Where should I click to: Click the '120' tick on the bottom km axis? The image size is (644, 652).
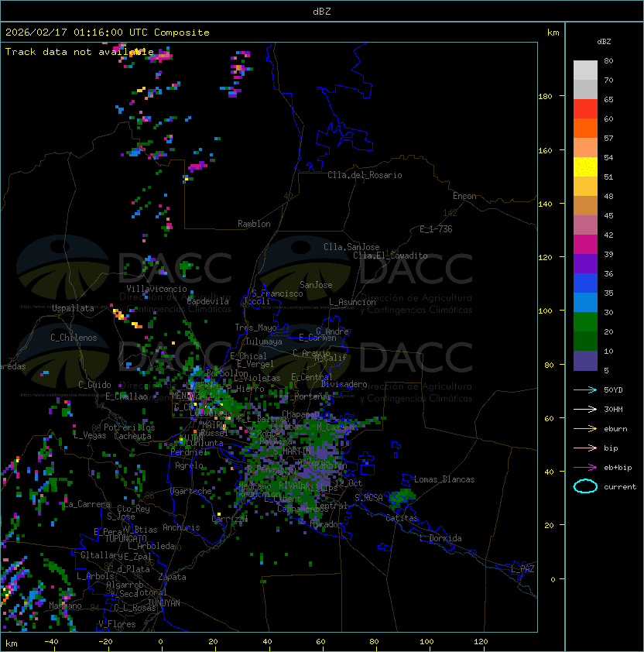coord(481,642)
